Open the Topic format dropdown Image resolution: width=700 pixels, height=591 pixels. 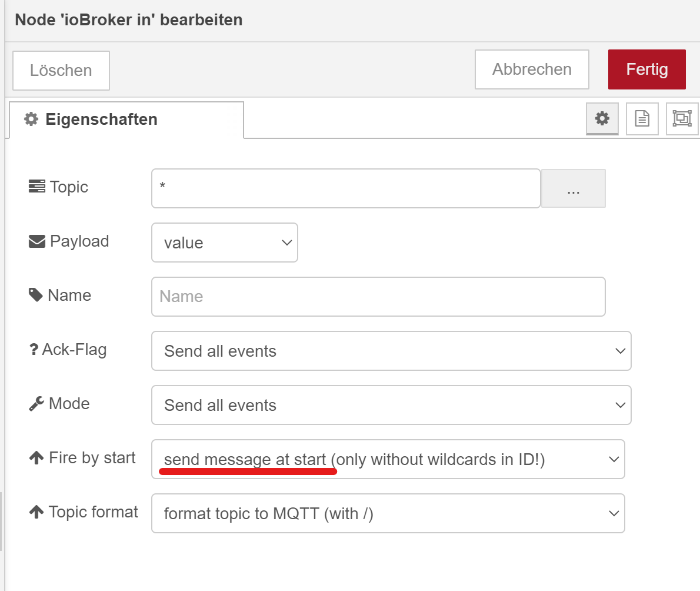(388, 513)
